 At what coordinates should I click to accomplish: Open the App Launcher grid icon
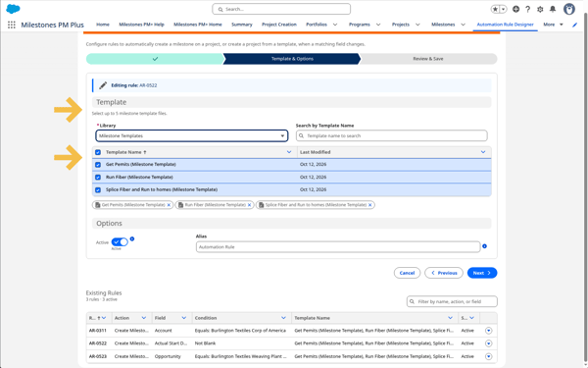[x=12, y=25]
